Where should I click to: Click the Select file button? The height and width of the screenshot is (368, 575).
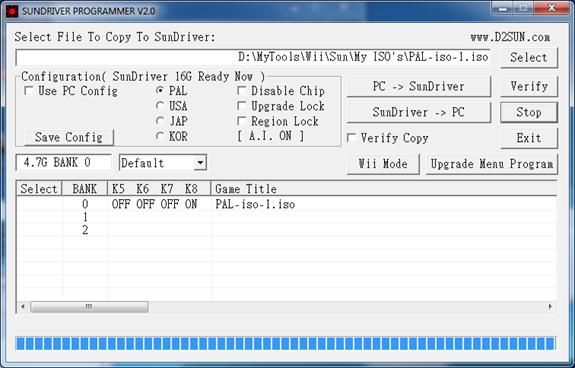click(x=529, y=58)
